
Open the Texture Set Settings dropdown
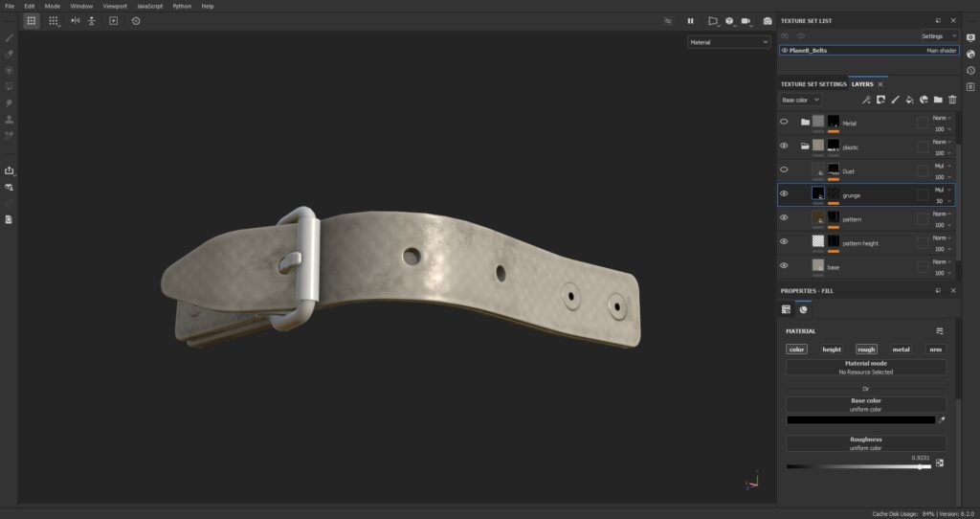(940, 36)
